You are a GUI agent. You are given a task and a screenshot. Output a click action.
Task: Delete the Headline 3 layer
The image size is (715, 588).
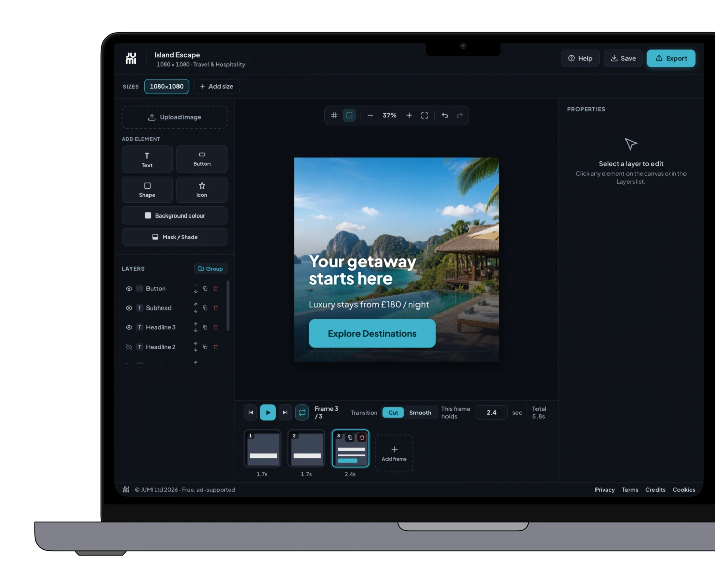(216, 327)
